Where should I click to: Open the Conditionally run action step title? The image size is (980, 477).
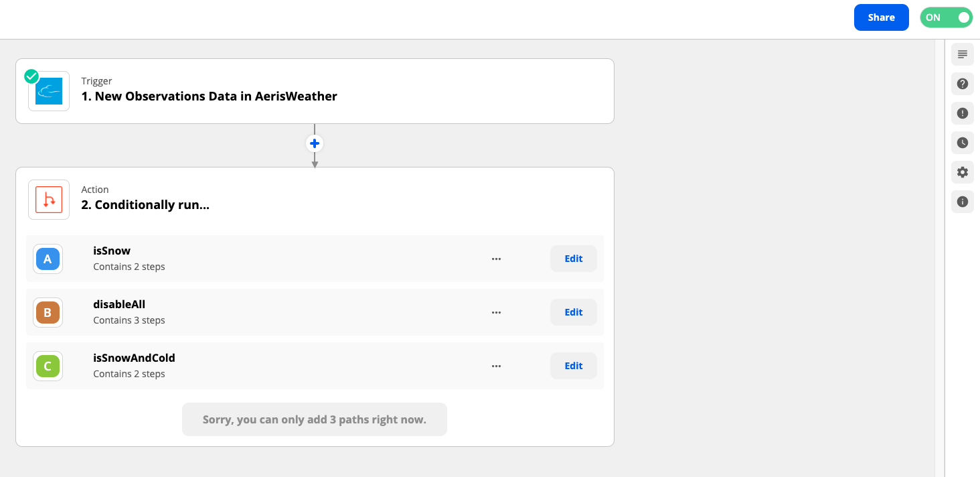(x=145, y=205)
